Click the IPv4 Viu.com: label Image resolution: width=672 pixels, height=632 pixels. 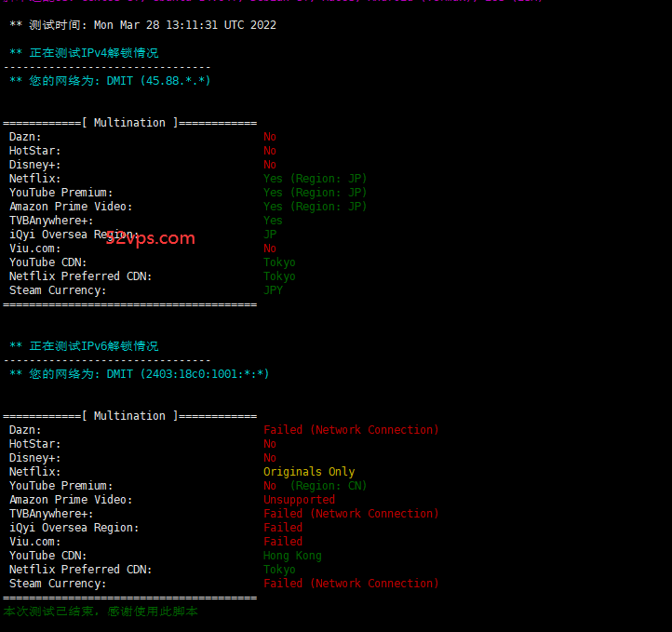coord(35,249)
